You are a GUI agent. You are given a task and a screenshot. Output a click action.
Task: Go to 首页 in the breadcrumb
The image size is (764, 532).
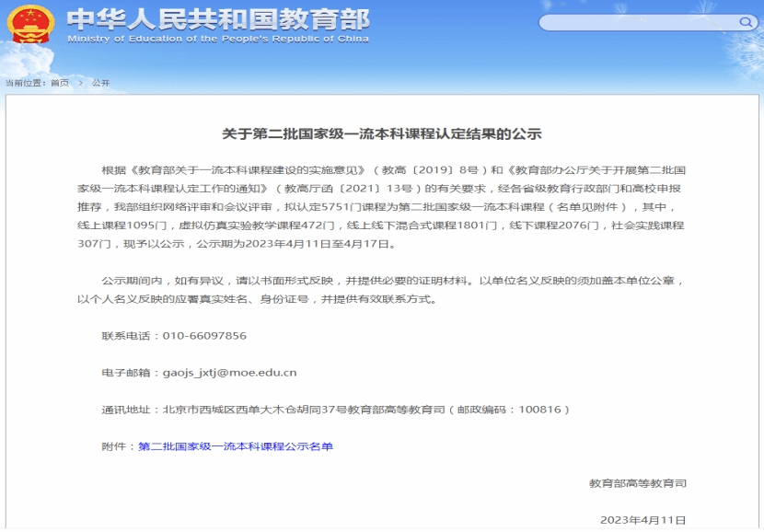click(x=60, y=83)
